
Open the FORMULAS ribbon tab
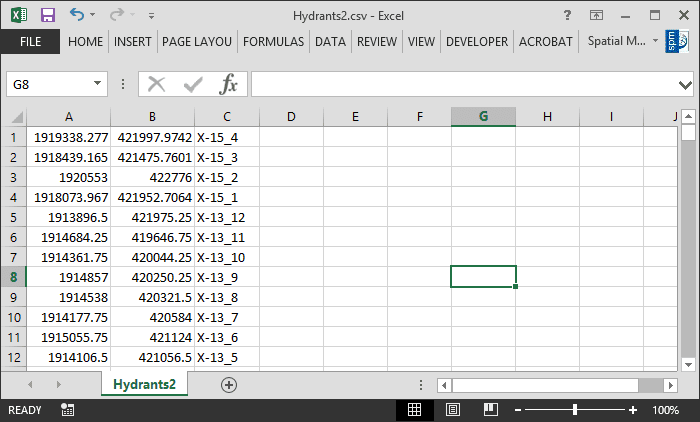point(273,41)
